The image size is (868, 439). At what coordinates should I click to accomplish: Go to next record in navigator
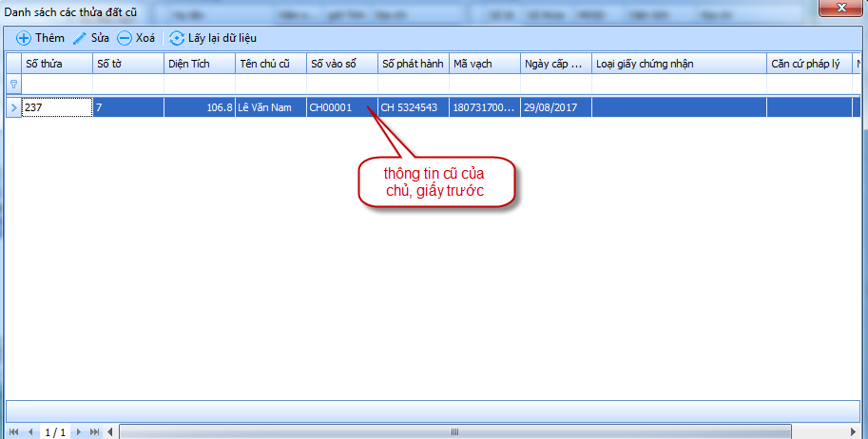(x=79, y=432)
